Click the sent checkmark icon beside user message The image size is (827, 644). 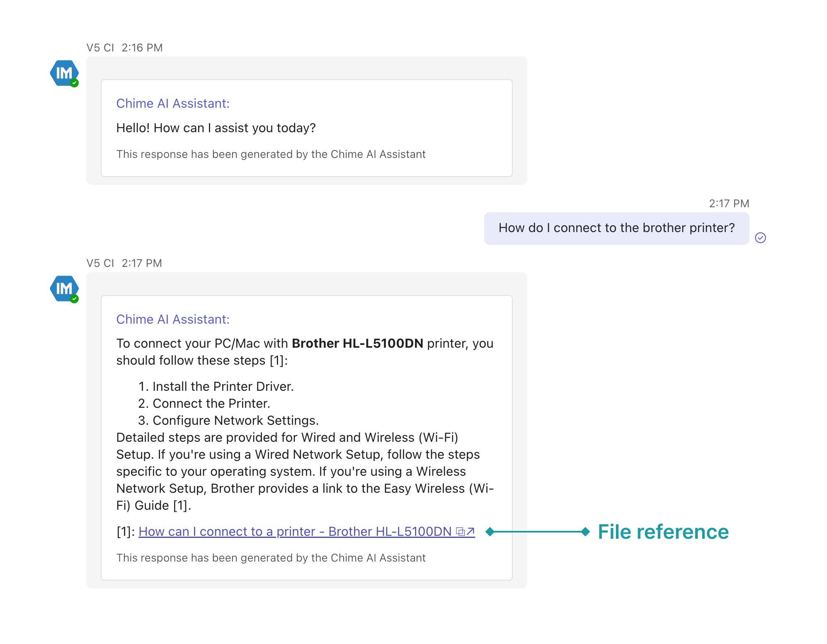click(x=760, y=237)
